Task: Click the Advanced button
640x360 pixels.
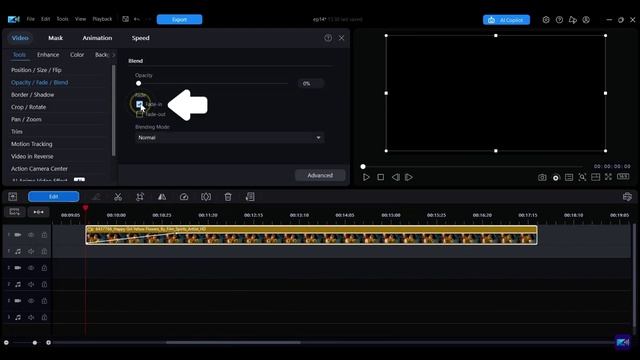Action: point(320,175)
